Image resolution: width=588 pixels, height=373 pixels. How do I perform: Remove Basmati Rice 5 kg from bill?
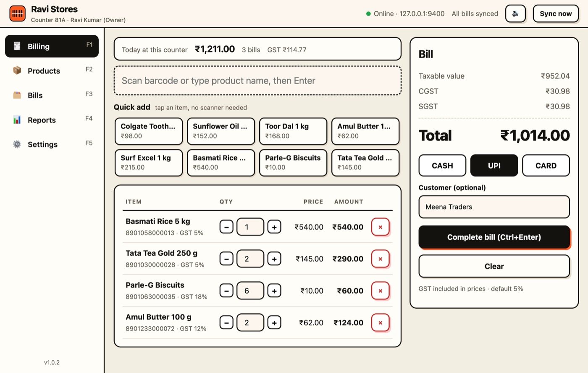(381, 227)
